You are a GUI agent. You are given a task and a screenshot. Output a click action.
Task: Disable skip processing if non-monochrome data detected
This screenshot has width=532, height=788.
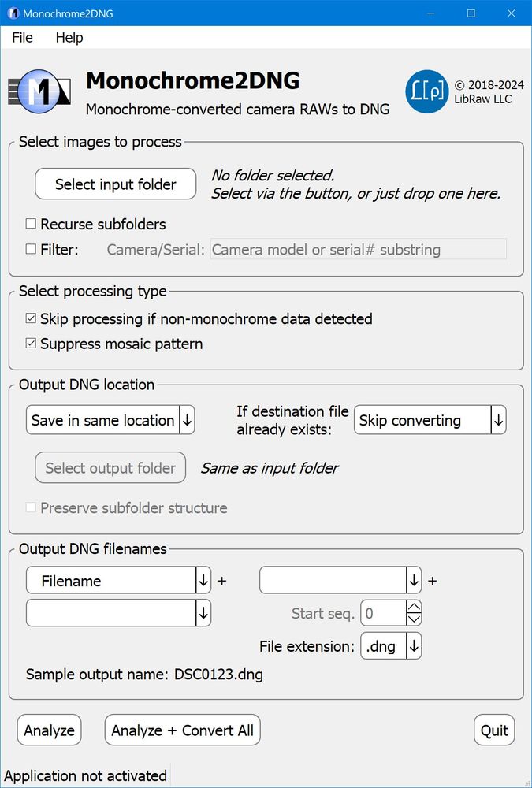(31, 319)
